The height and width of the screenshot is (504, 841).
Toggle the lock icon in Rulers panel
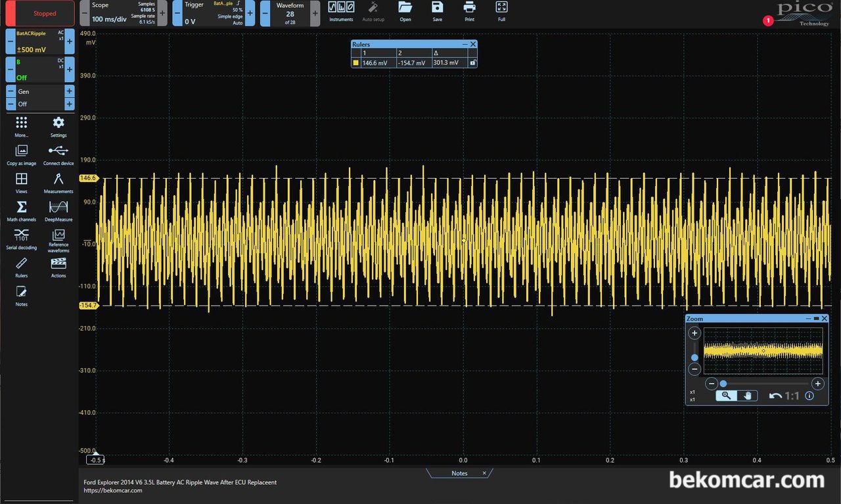click(x=472, y=63)
